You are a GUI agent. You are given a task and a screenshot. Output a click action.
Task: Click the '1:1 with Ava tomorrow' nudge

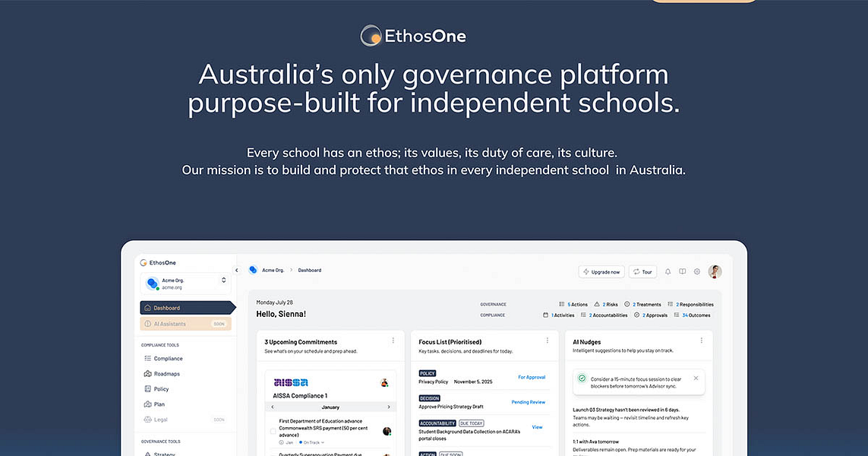click(595, 442)
